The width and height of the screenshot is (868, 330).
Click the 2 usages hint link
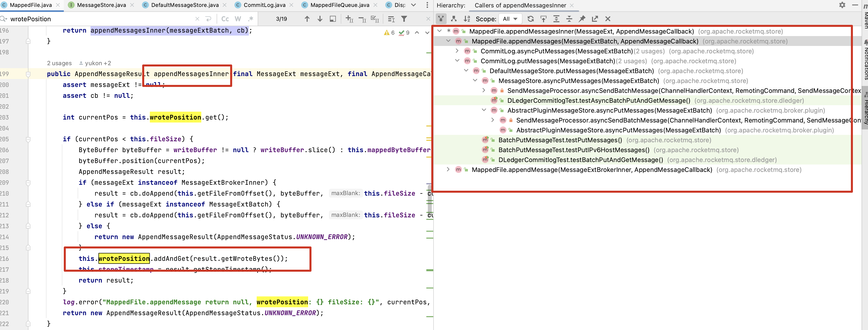click(x=59, y=63)
